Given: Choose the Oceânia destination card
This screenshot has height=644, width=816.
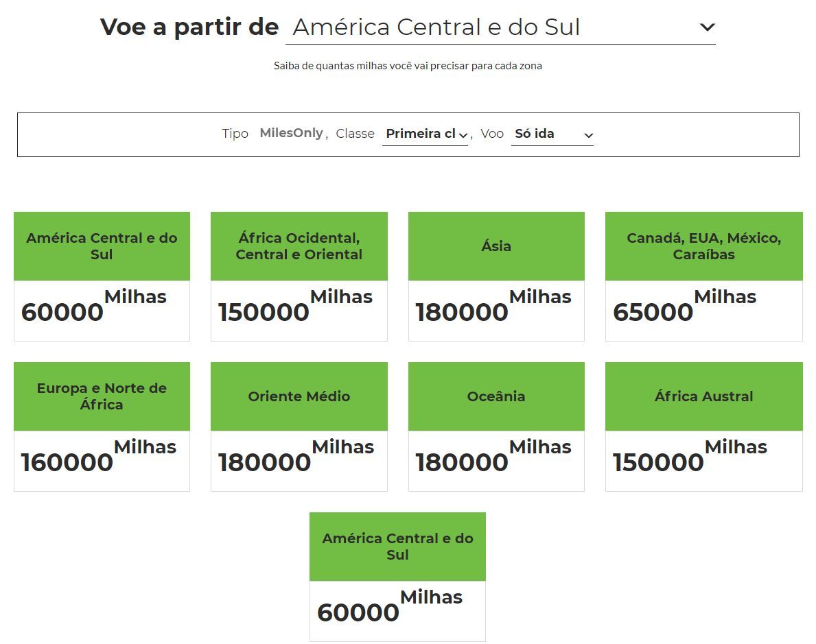Looking at the screenshot, I should (x=496, y=427).
